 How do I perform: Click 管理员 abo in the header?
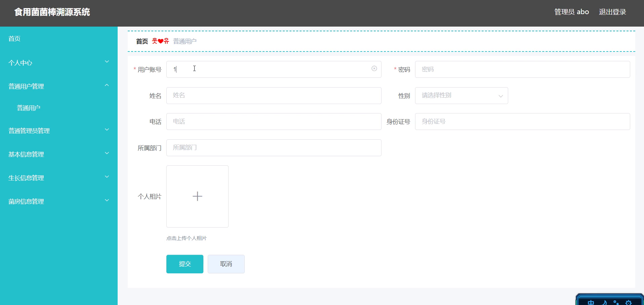click(x=571, y=12)
